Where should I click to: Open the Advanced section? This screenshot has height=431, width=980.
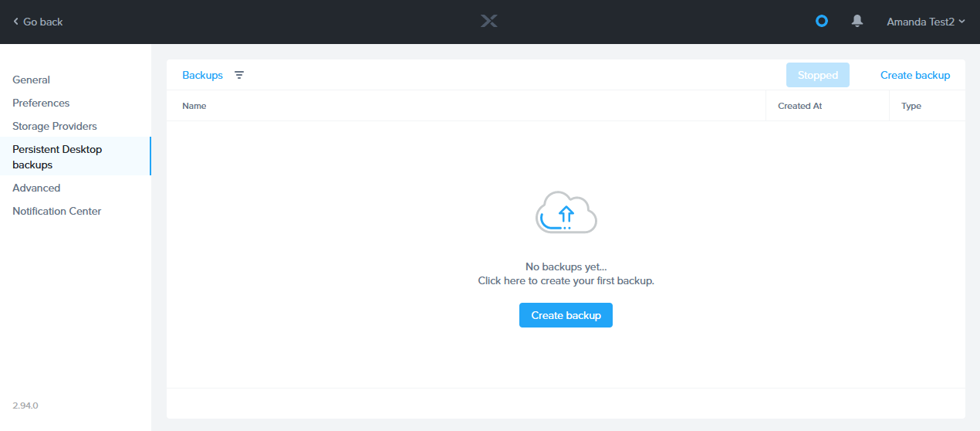(36, 188)
